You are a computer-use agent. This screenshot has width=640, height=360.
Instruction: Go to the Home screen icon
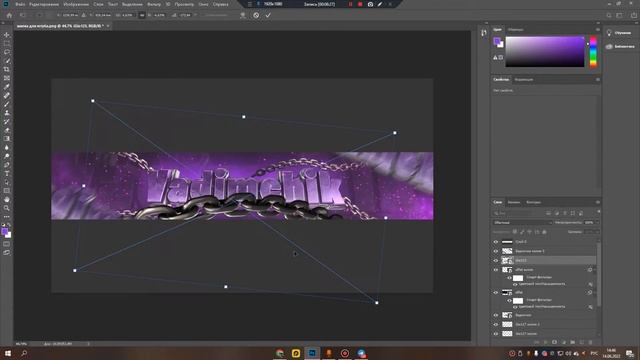tap(9, 15)
